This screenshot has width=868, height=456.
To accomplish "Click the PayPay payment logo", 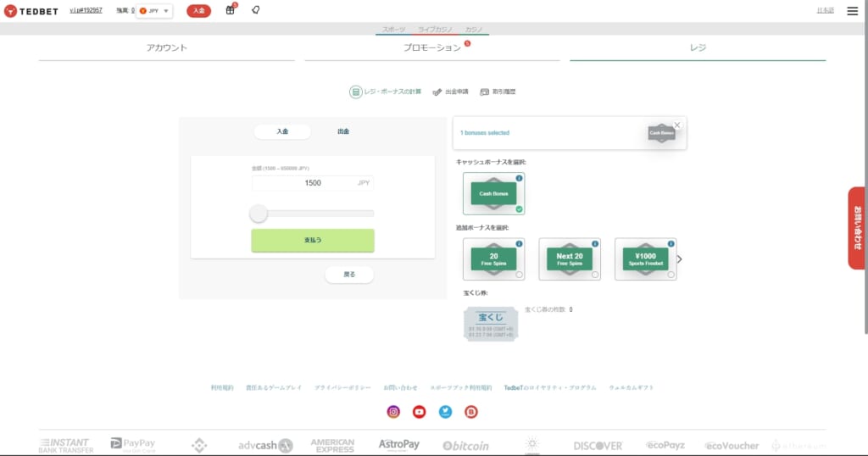I will (133, 445).
